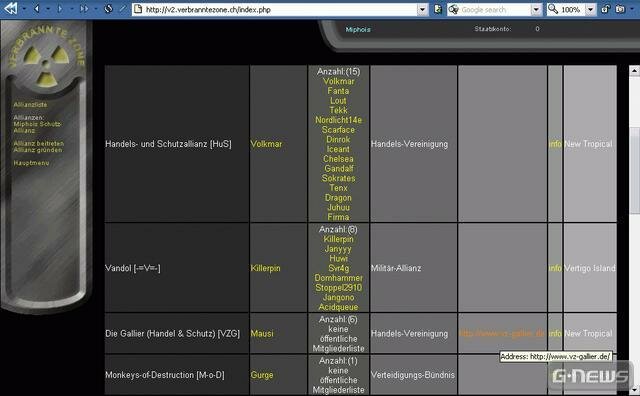Image resolution: width=640 pixels, height=396 pixels.
Task: Select member Iceant
Action: (338, 149)
